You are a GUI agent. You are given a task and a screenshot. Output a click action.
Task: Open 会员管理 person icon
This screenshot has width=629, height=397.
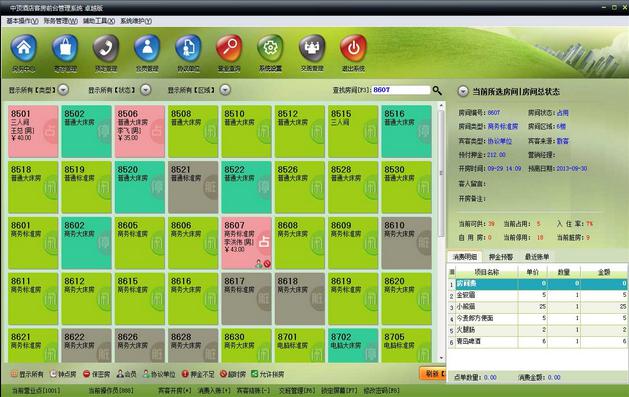[147, 49]
